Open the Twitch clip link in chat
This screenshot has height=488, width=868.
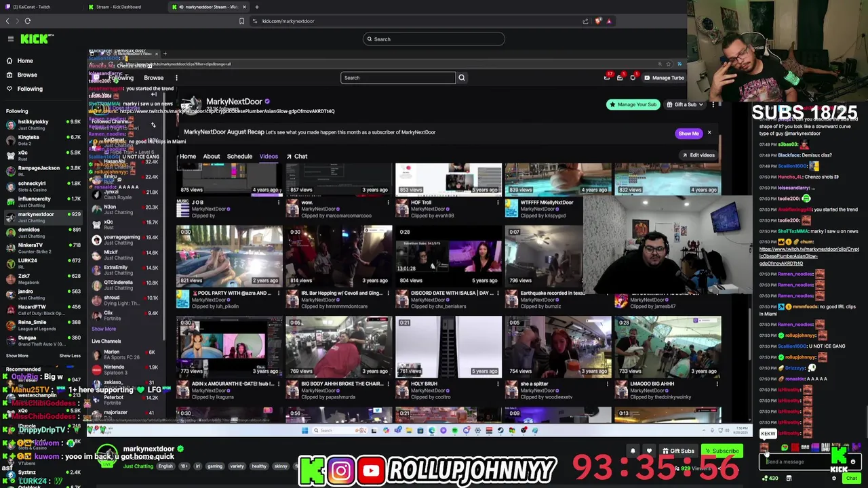[809, 256]
